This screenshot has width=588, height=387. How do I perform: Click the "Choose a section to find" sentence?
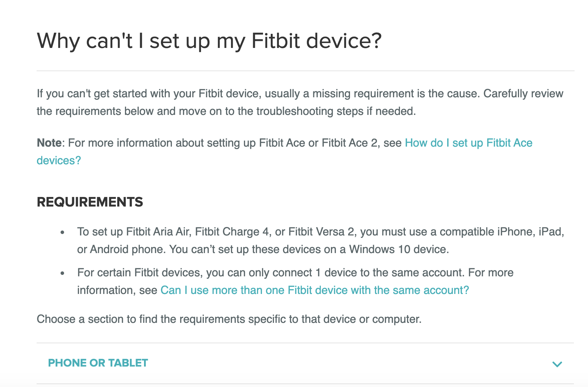pos(229,319)
